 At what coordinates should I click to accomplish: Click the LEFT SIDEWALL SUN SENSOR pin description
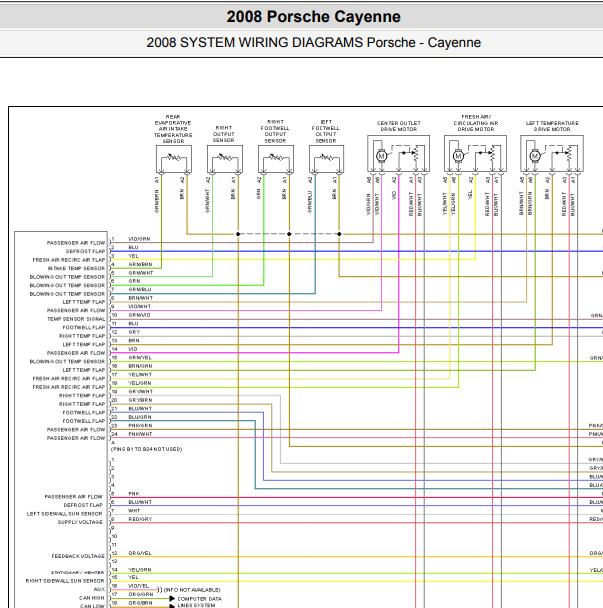point(64,514)
